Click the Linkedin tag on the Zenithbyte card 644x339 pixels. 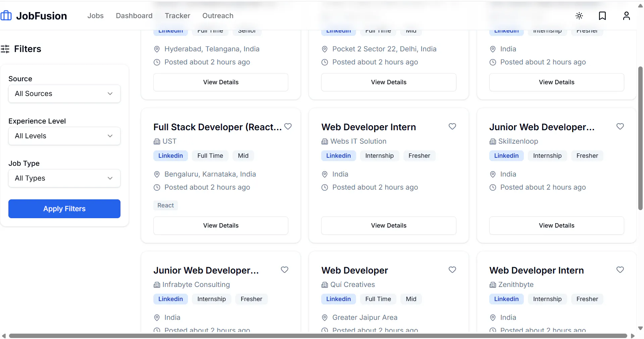click(x=506, y=299)
